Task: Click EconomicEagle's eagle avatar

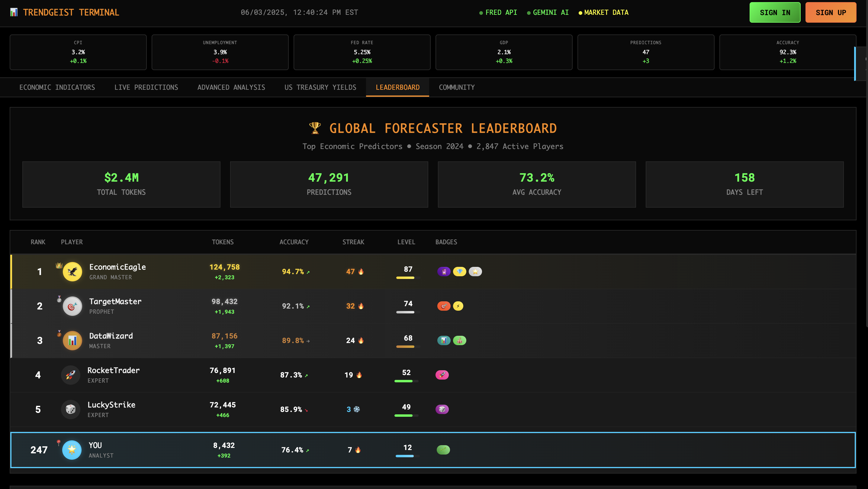Action: tap(72, 271)
